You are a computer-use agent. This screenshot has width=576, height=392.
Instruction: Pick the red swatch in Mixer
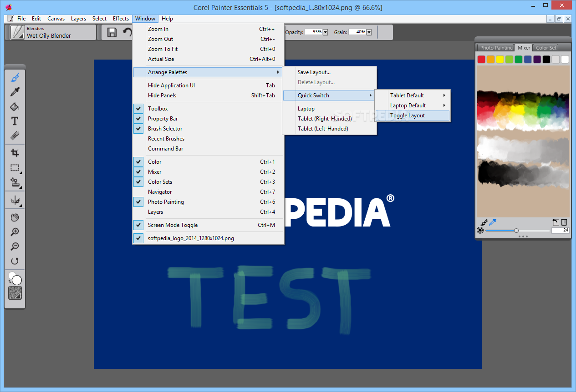pyautogui.click(x=481, y=59)
